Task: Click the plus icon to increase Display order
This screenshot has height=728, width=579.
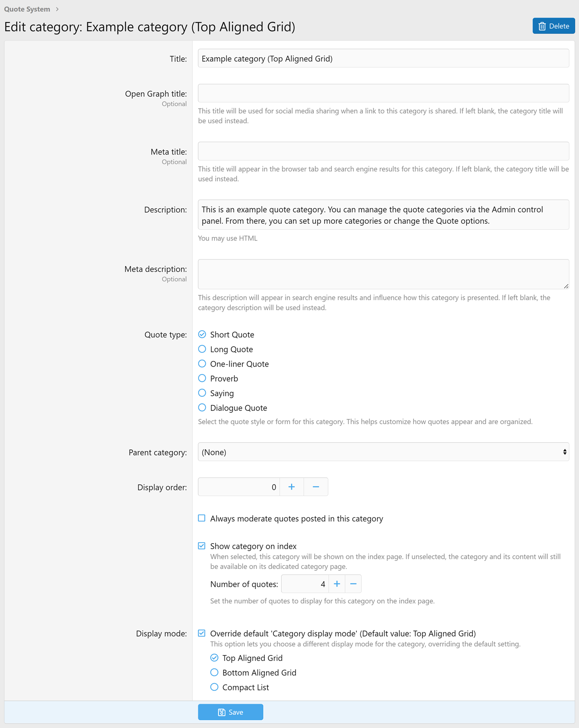Action: coord(292,487)
